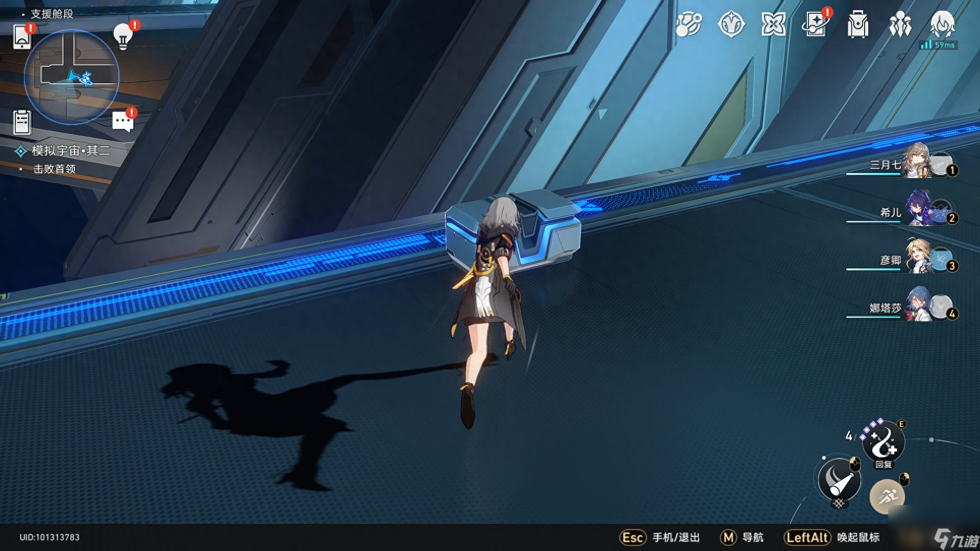Toggle the sprint running button

pos(887,496)
